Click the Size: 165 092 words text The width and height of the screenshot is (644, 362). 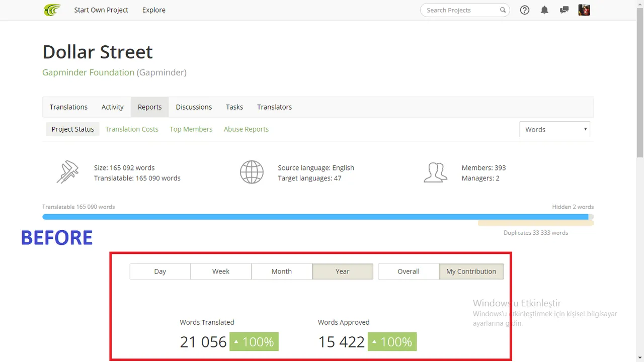coord(124,168)
